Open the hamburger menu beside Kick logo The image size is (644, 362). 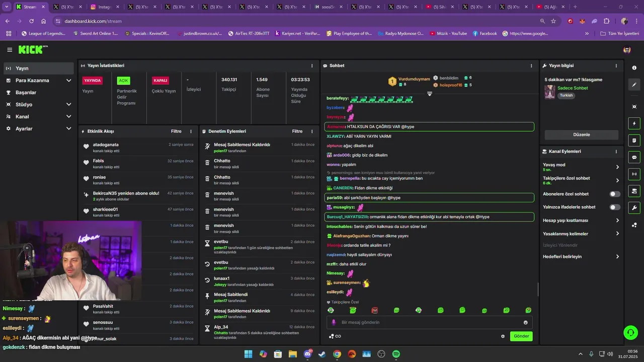tap(10, 50)
